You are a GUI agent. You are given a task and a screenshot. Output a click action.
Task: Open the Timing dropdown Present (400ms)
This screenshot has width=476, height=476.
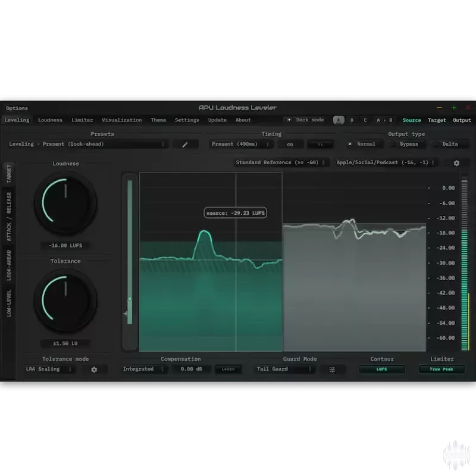tap(240, 144)
